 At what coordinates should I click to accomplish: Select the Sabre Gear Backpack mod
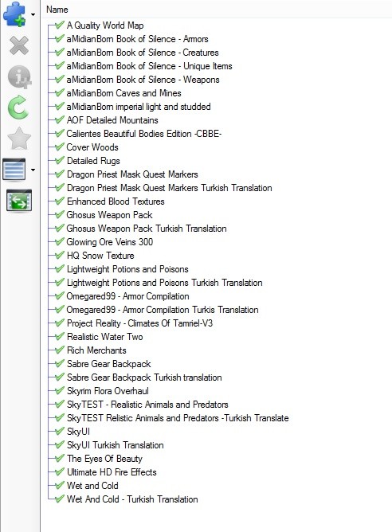pyautogui.click(x=109, y=364)
